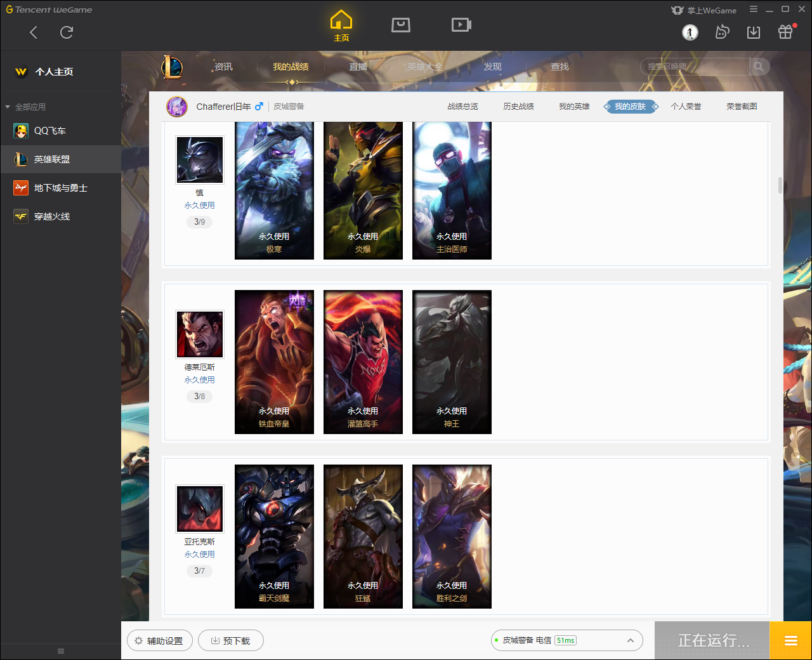
Task: Refresh the page with the reload icon
Action: click(x=67, y=32)
